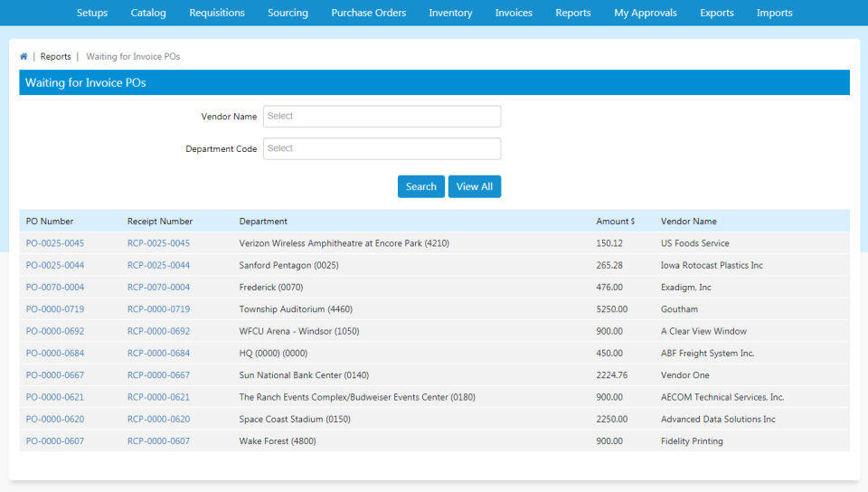Screen dimensions: 868x492
Task: Open the Exports menu
Action: pyautogui.click(x=716, y=13)
